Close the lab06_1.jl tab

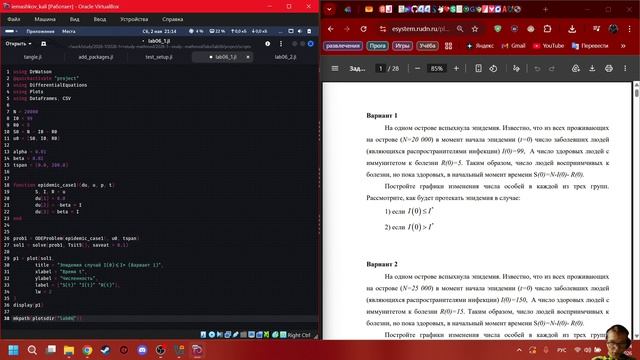click(248, 57)
